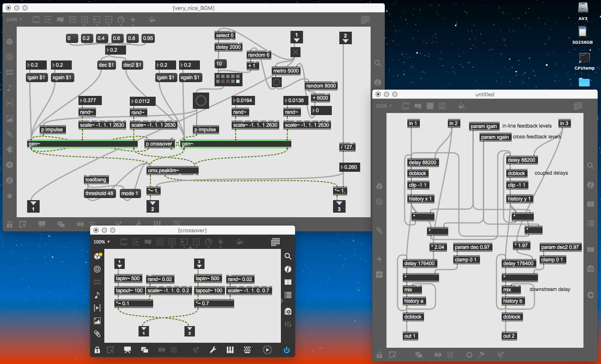Open the magnifier search in very_nice_BGM window
This screenshot has height=364, width=601.
tap(378, 63)
